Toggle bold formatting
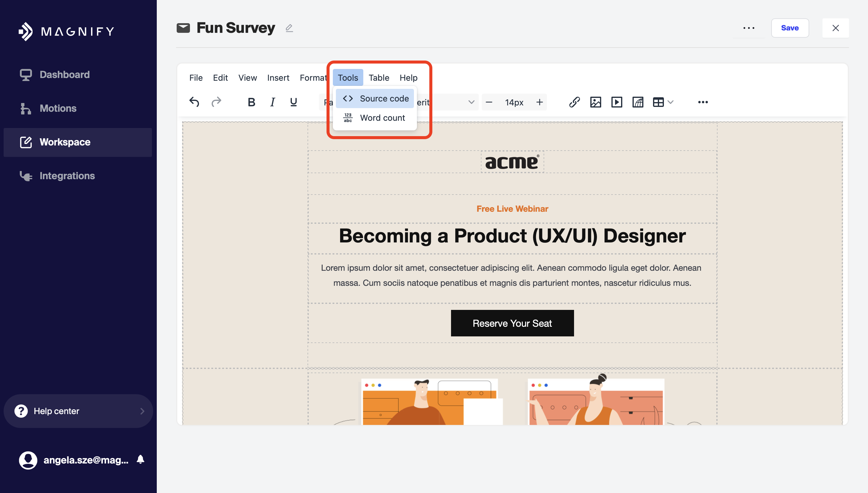Image resolution: width=868 pixels, height=493 pixels. point(251,102)
